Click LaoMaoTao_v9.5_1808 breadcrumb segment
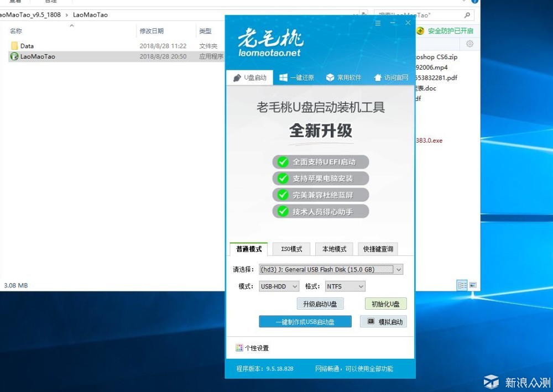Image resolution: width=553 pixels, height=392 pixels. coord(30,15)
